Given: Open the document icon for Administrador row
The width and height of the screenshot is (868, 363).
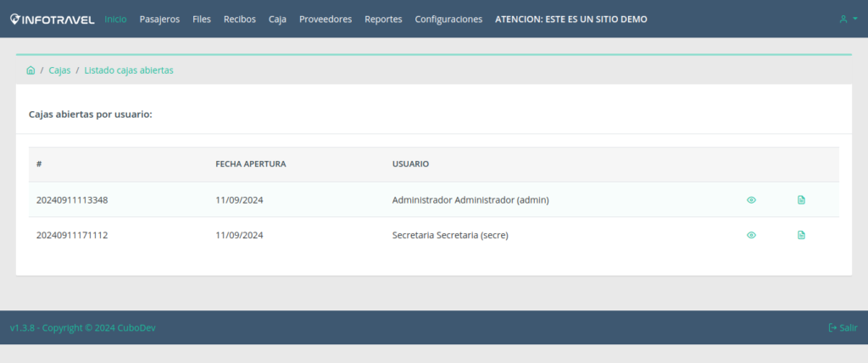Looking at the screenshot, I should tap(801, 200).
